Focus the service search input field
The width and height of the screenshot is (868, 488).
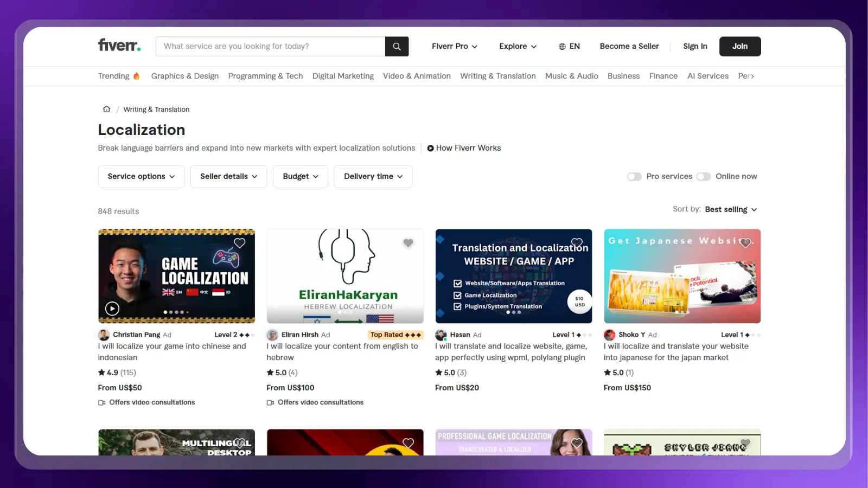click(x=271, y=47)
